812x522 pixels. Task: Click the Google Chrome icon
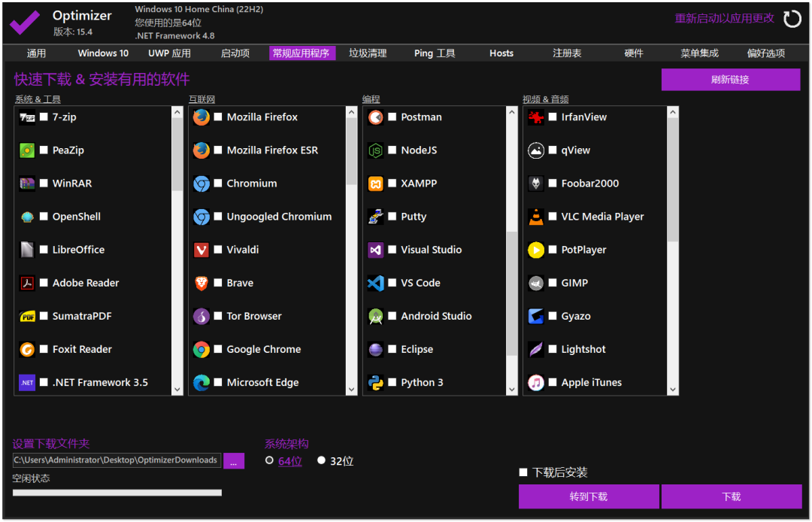point(201,350)
